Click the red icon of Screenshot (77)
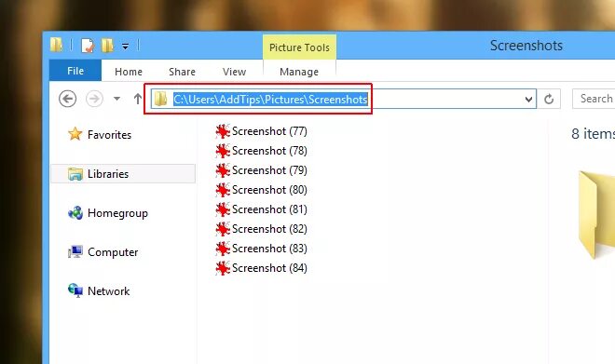The height and width of the screenshot is (364, 615). coord(223,131)
